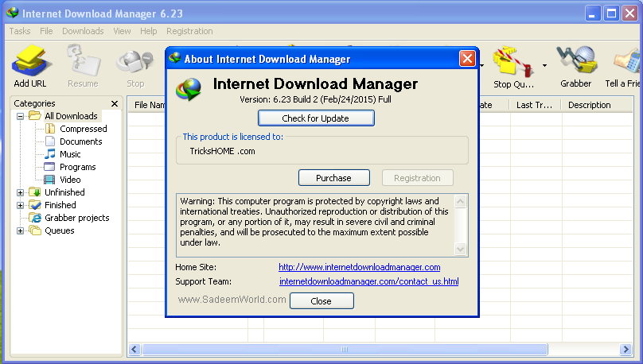
Task: Open the internetdownloadmanager.com home site link
Action: click(x=359, y=267)
